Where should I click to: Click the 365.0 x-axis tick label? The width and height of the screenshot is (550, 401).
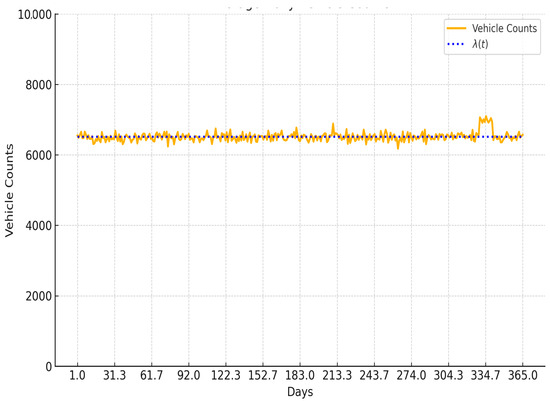click(x=523, y=376)
